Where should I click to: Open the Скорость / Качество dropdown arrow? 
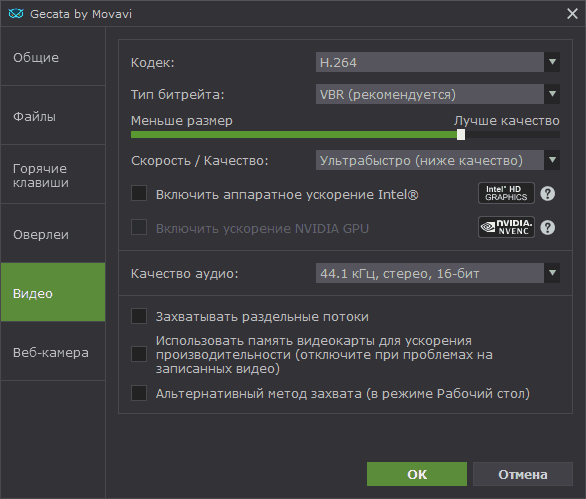pyautogui.click(x=552, y=160)
